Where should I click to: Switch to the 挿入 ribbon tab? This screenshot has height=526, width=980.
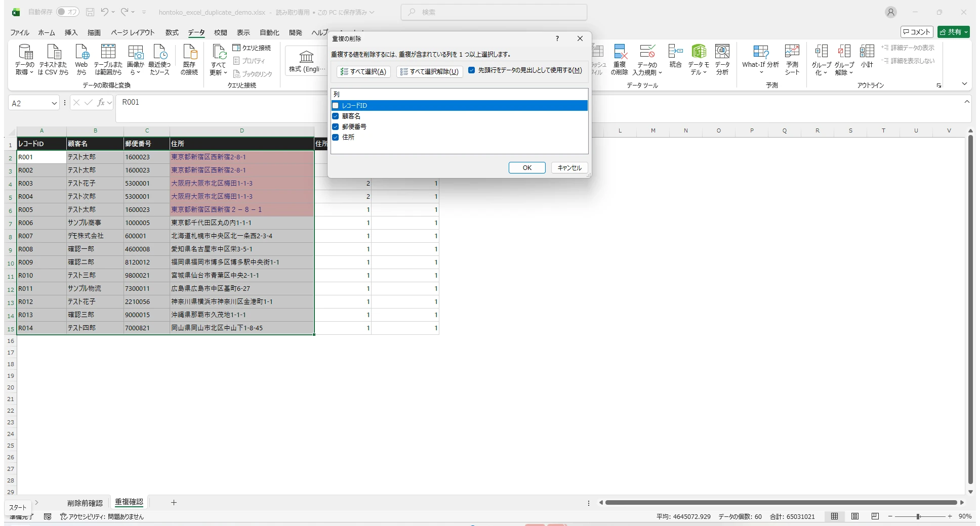71,32
